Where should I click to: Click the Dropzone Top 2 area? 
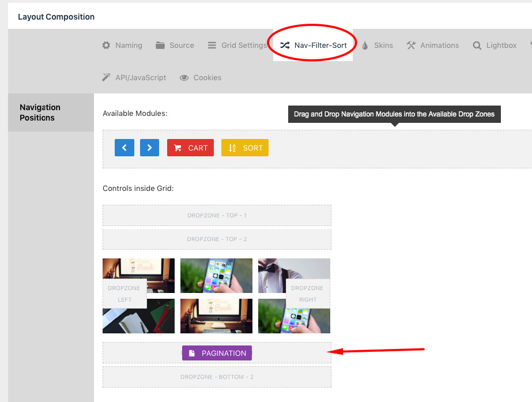tap(217, 239)
